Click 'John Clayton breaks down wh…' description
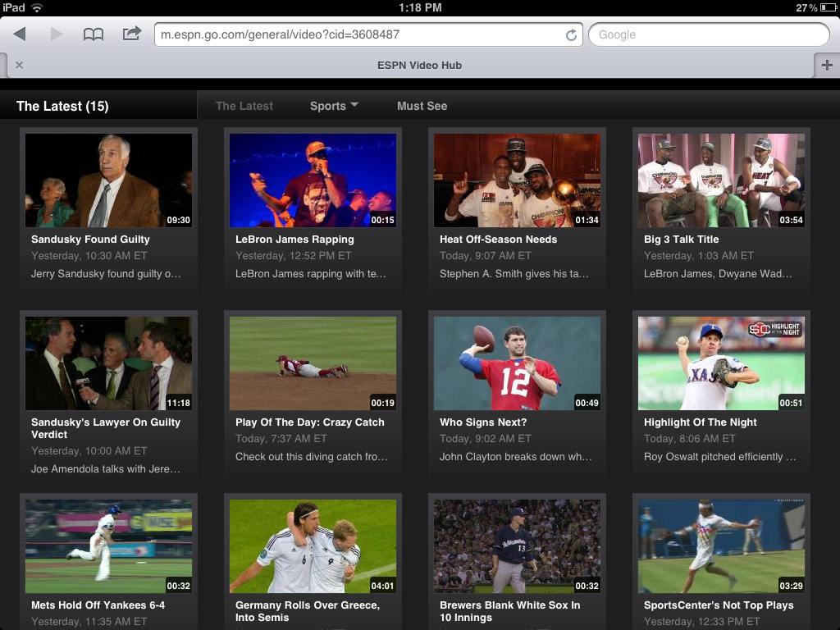The width and height of the screenshot is (840, 630). tap(516, 456)
